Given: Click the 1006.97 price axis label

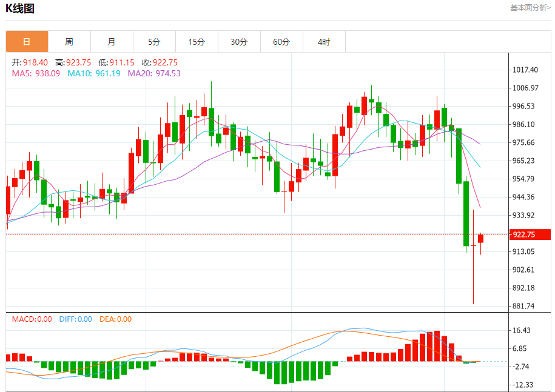Looking at the screenshot, I should pyautogui.click(x=526, y=88).
